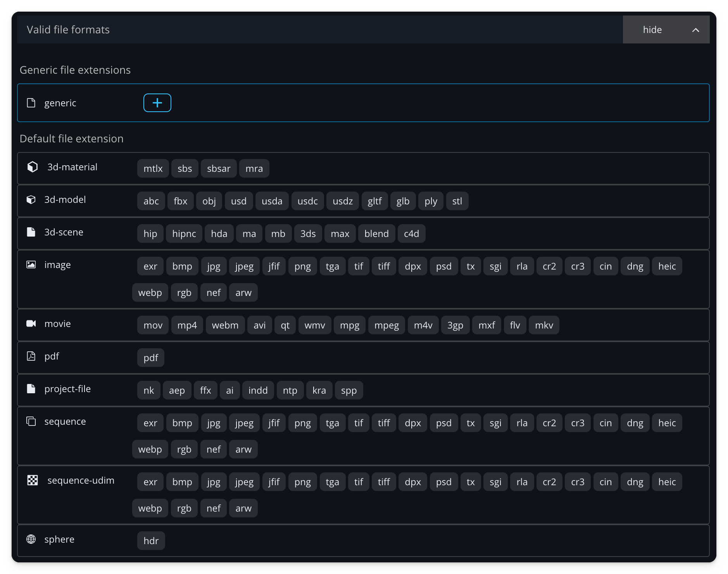This screenshot has height=574, width=728.
Task: Add a new generic file extension
Action: click(157, 103)
